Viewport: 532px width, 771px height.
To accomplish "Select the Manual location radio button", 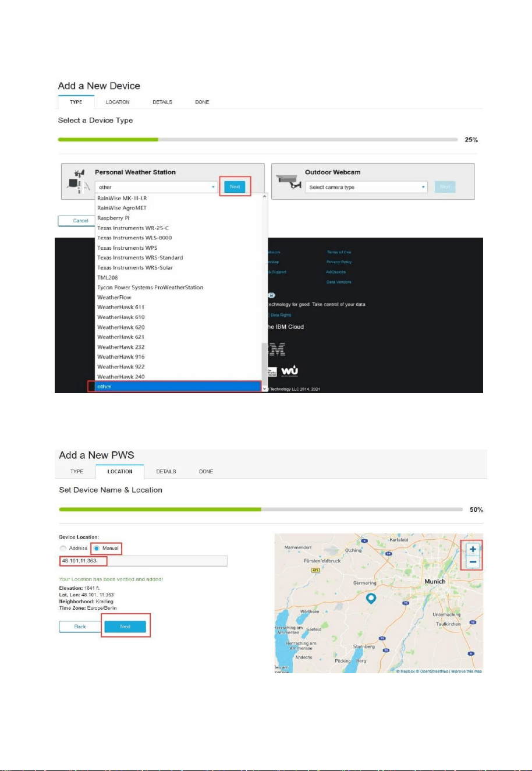I will pyautogui.click(x=96, y=548).
